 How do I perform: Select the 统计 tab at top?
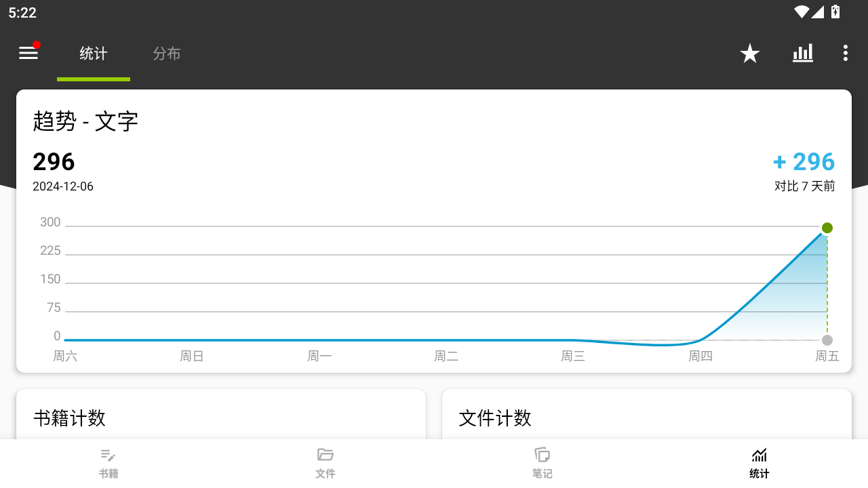click(x=94, y=54)
